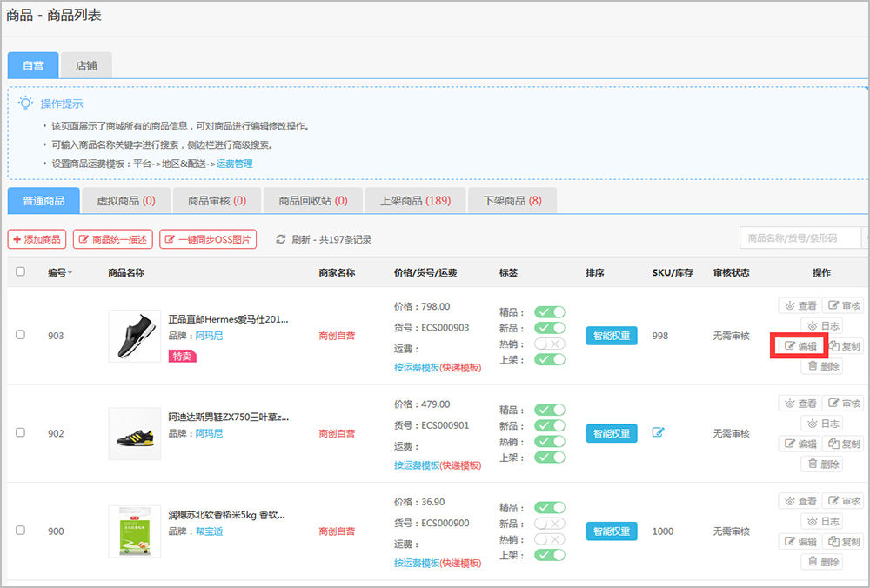Open brand link 帮宝适 for product 900

pyautogui.click(x=209, y=531)
